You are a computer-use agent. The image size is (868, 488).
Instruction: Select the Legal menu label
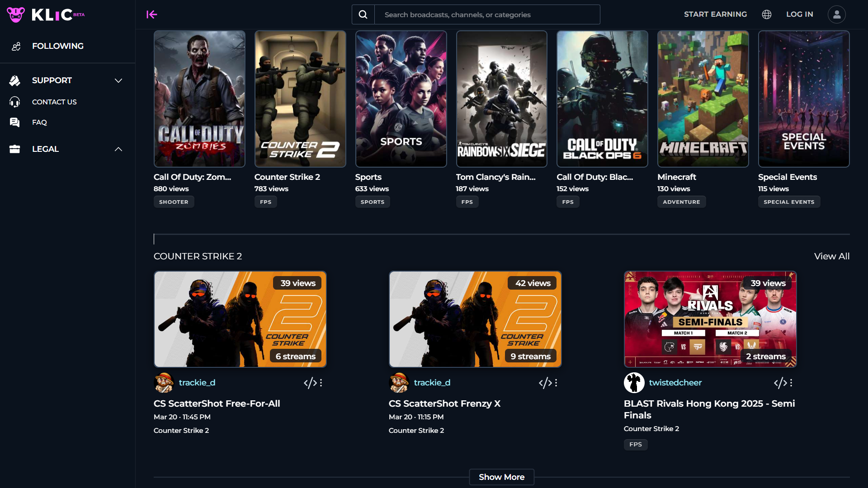[45, 149]
